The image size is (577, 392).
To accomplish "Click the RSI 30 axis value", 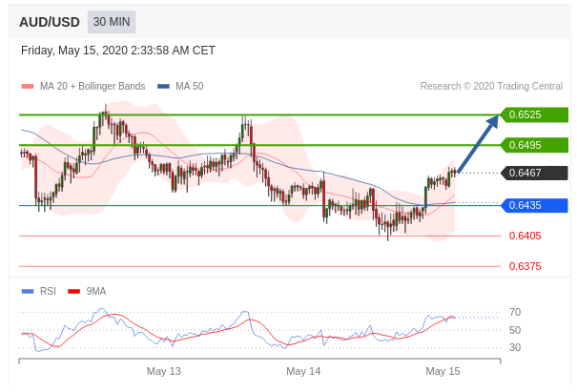I will point(515,347).
